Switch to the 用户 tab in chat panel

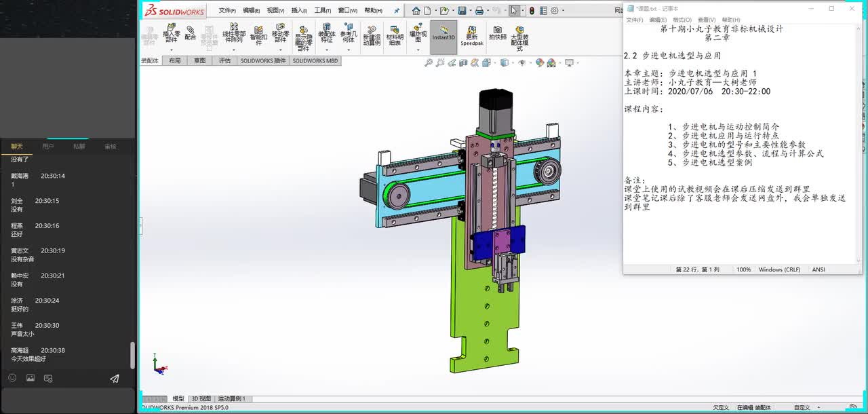[48, 146]
